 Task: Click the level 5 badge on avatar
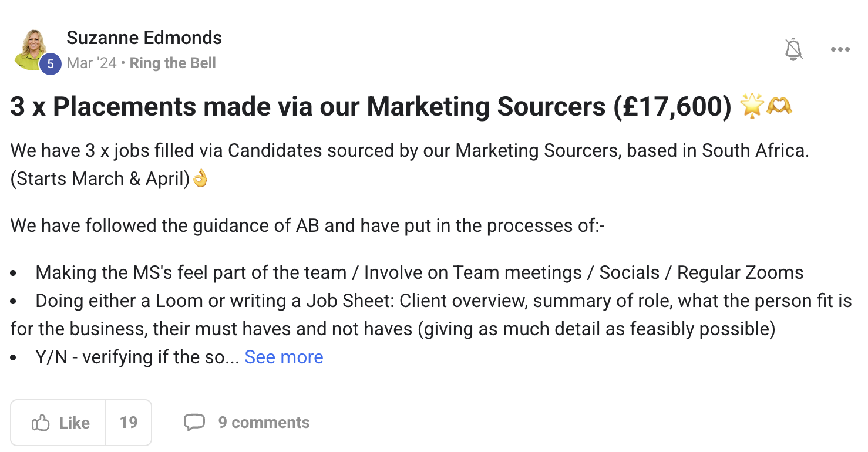click(51, 64)
